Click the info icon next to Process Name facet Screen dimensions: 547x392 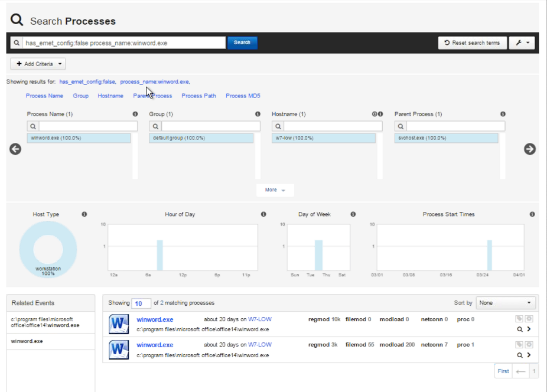pyautogui.click(x=135, y=114)
